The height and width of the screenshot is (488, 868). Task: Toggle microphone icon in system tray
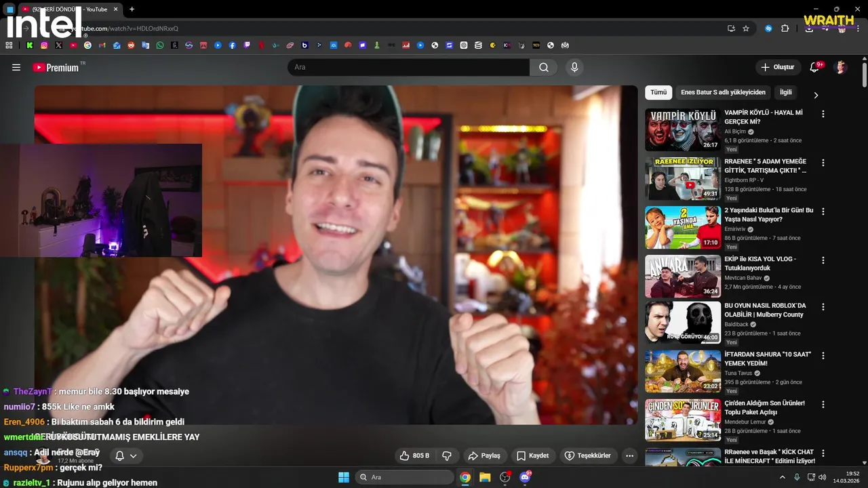(797, 477)
